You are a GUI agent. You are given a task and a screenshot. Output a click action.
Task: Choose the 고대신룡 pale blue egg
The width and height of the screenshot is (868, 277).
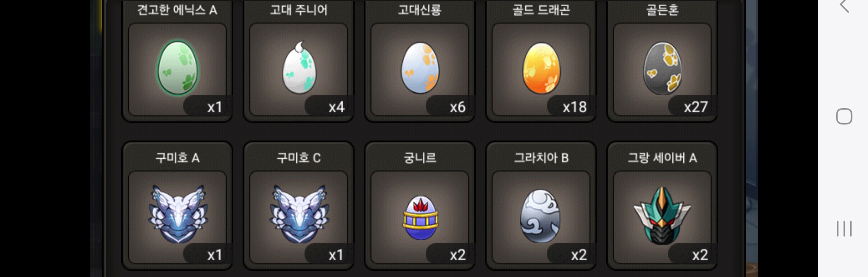[x=420, y=68]
